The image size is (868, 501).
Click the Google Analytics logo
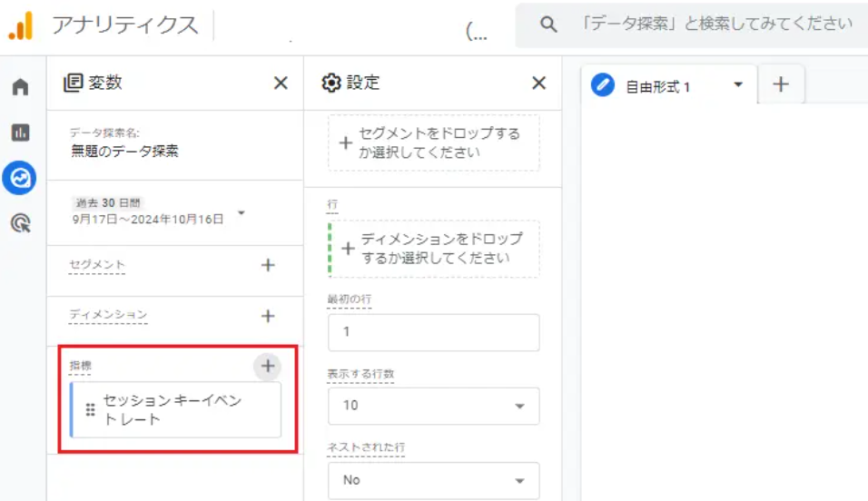point(21,25)
